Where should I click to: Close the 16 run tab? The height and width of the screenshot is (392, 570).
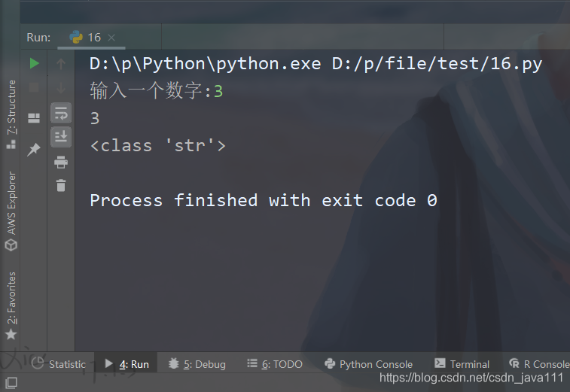(111, 38)
